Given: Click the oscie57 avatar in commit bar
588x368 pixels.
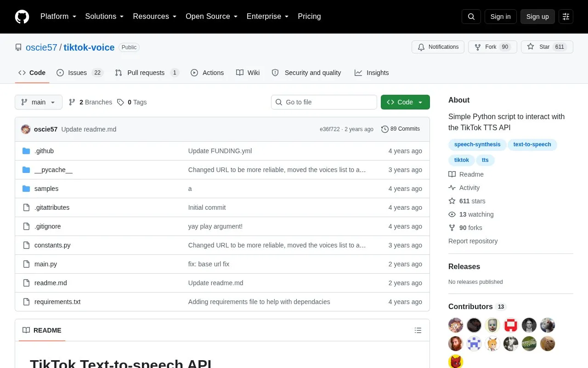Looking at the screenshot, I should (26, 129).
